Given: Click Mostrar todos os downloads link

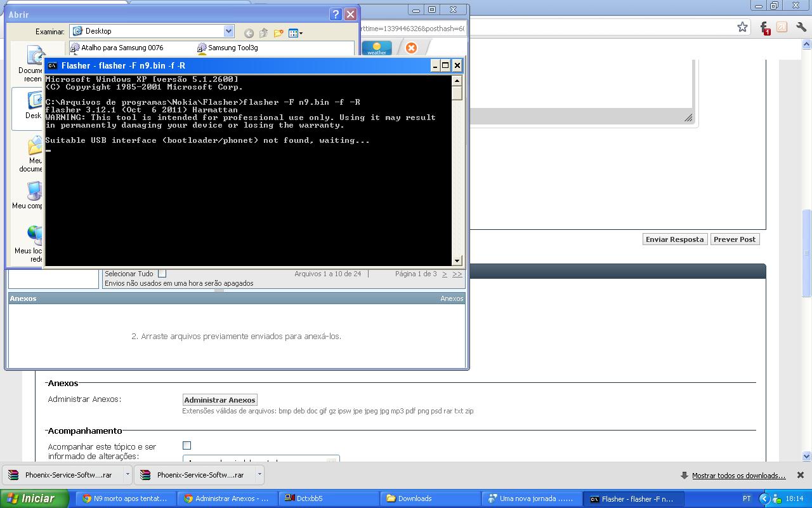Looking at the screenshot, I should tap(738, 476).
